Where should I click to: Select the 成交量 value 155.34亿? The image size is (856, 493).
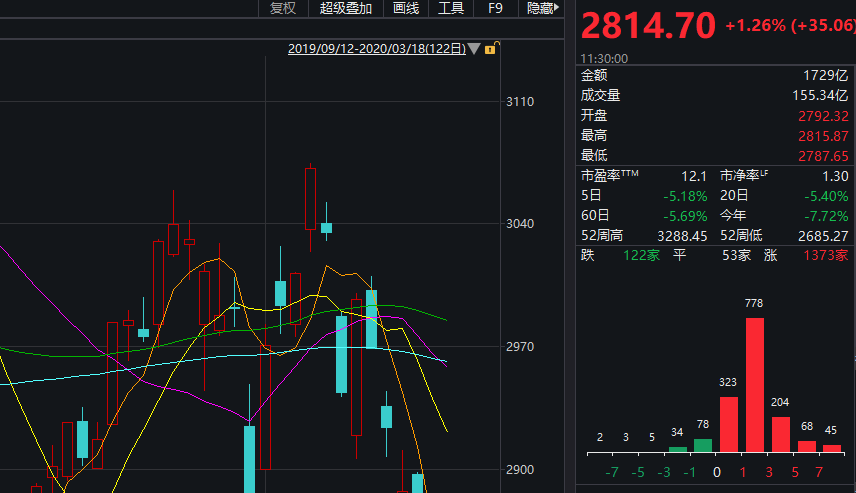[820, 96]
